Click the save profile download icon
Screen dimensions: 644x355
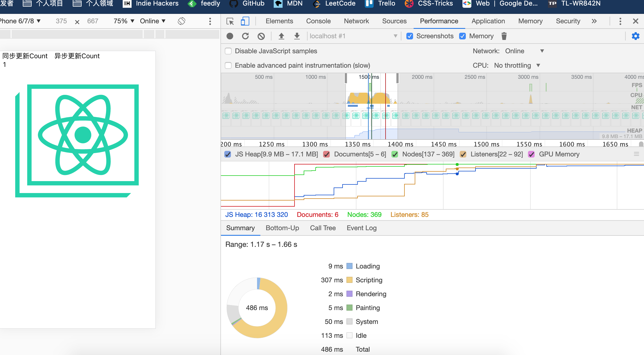coord(297,36)
